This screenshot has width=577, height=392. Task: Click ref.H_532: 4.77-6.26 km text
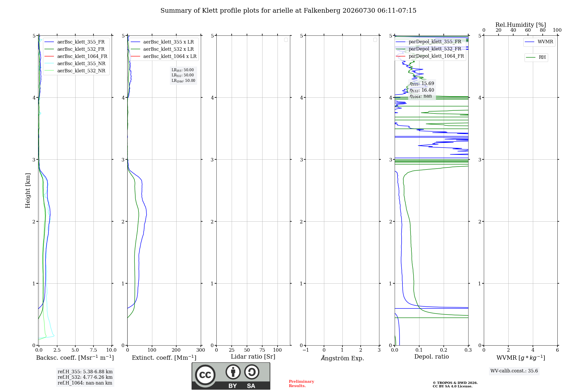[85, 377]
